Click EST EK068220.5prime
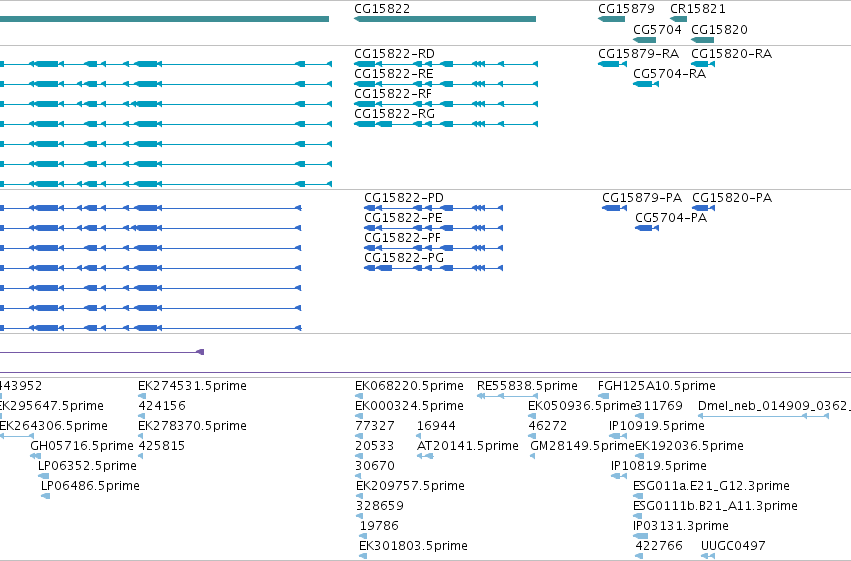This screenshot has width=851, height=561. 409,386
